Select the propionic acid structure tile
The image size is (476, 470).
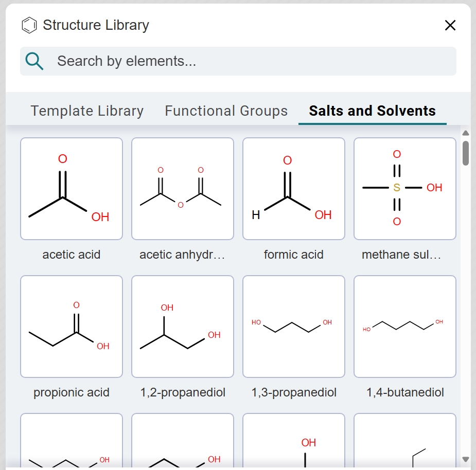[x=72, y=327]
